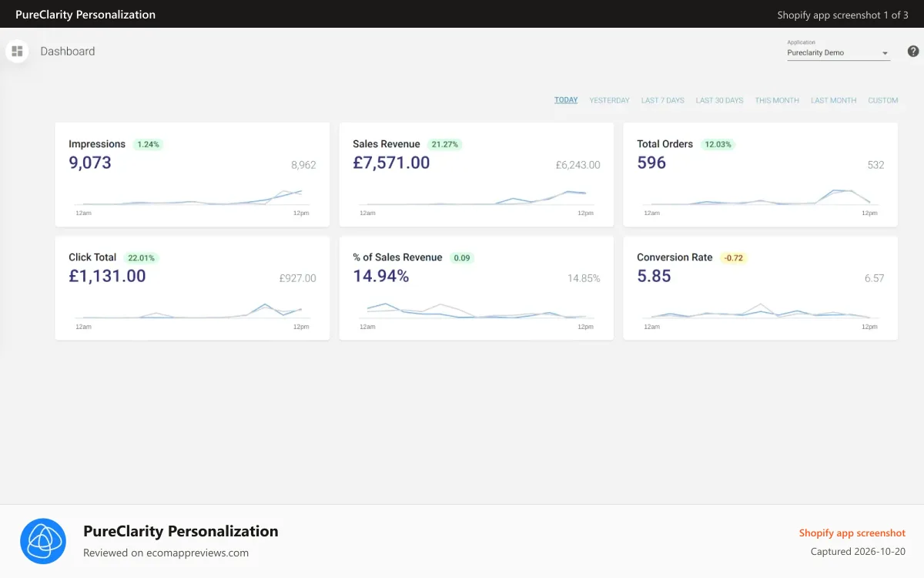This screenshot has height=578, width=924.
Task: Click the 14.94% value
Action: 381,276
